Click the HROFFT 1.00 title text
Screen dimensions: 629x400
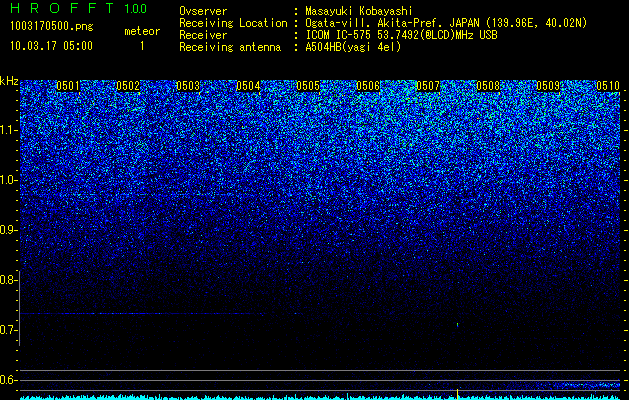pyautogui.click(x=78, y=8)
